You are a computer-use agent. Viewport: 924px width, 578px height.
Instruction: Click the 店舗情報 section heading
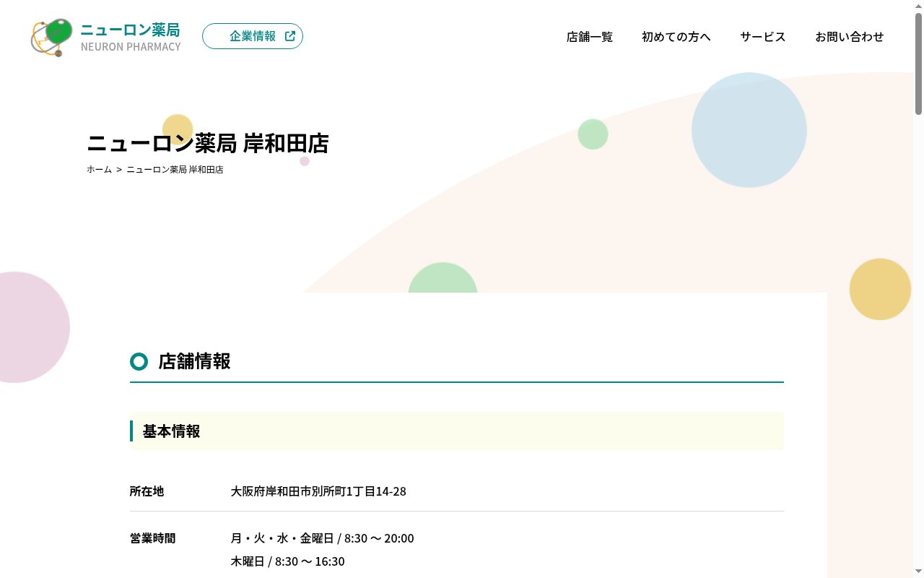(x=194, y=361)
